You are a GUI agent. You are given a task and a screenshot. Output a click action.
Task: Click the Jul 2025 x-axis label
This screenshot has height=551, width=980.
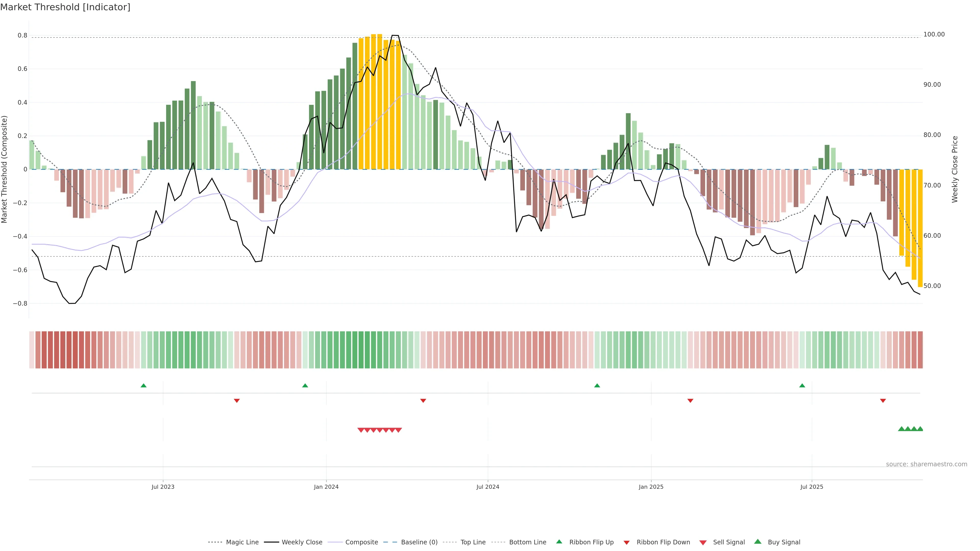(x=812, y=487)
